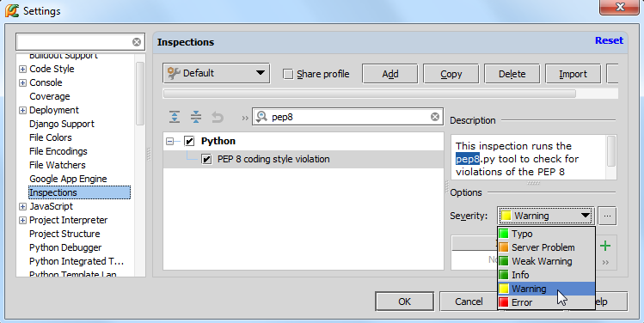Screen dimensions: 644x323
Task: Expand the Code Style settings node
Action: click(22, 69)
